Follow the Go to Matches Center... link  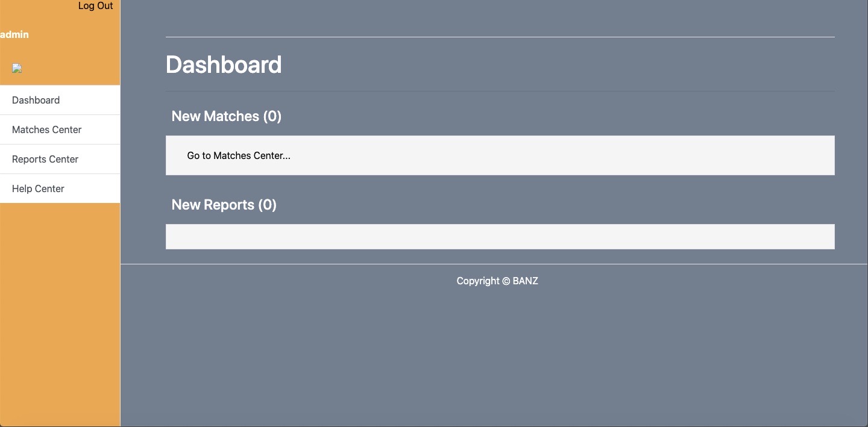[239, 155]
